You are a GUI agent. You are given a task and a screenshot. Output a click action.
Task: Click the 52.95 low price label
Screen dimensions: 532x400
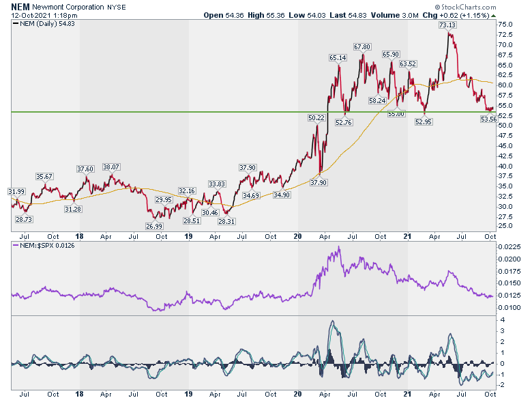424,122
